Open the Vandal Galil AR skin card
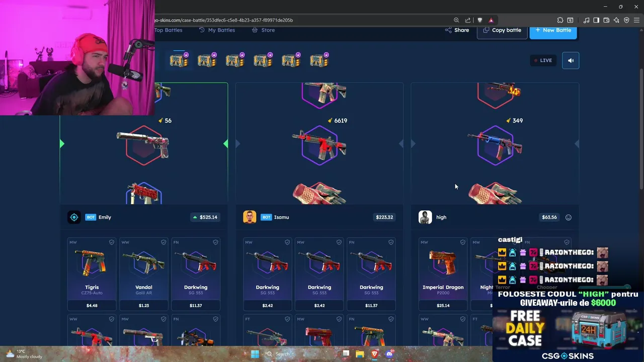 coord(144,274)
